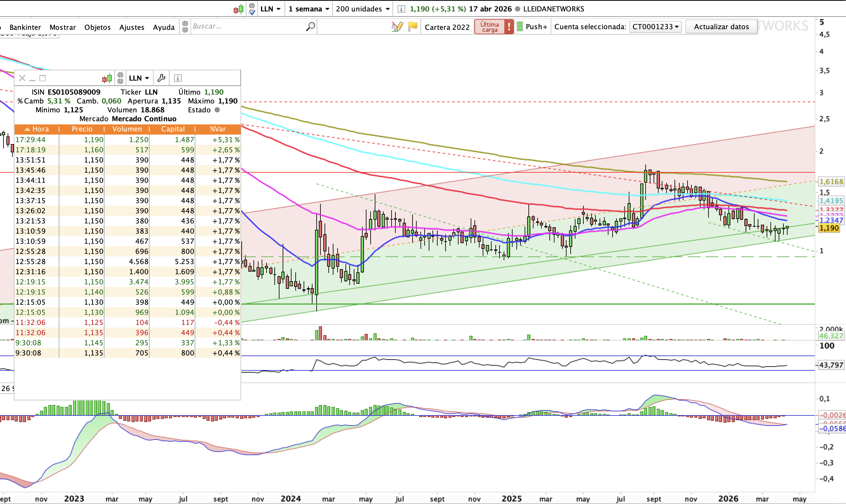The width and height of the screenshot is (846, 504).
Task: Click the candlestick icon in trades panel header
Action: click(x=107, y=78)
